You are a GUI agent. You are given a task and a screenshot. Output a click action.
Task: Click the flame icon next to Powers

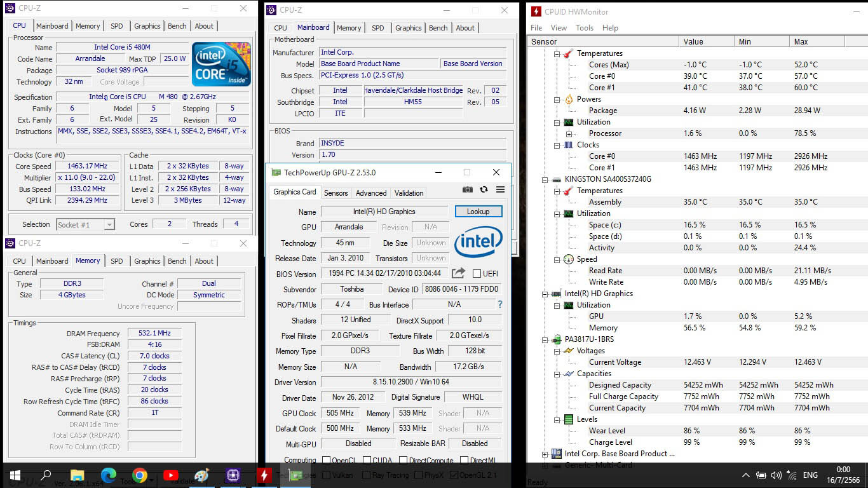(x=569, y=99)
